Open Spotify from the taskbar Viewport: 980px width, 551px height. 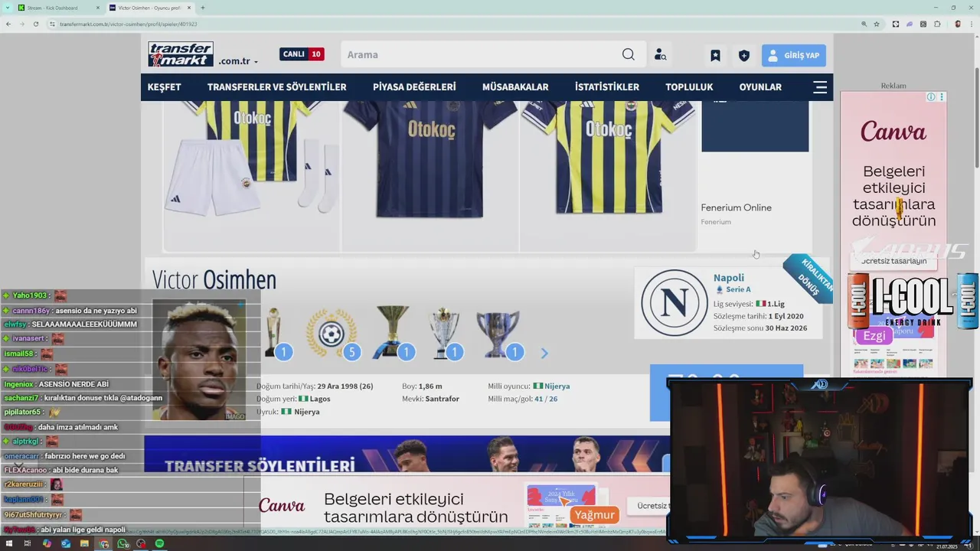click(x=159, y=543)
